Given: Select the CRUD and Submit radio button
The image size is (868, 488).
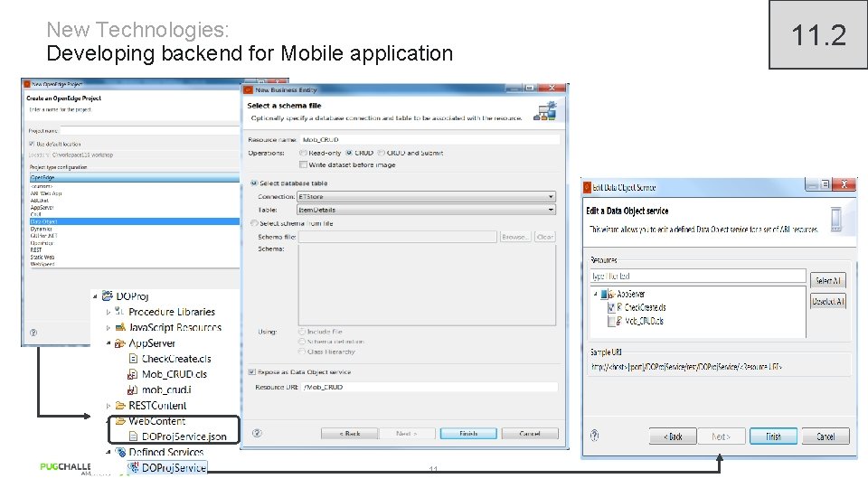Looking at the screenshot, I should pyautogui.click(x=381, y=153).
